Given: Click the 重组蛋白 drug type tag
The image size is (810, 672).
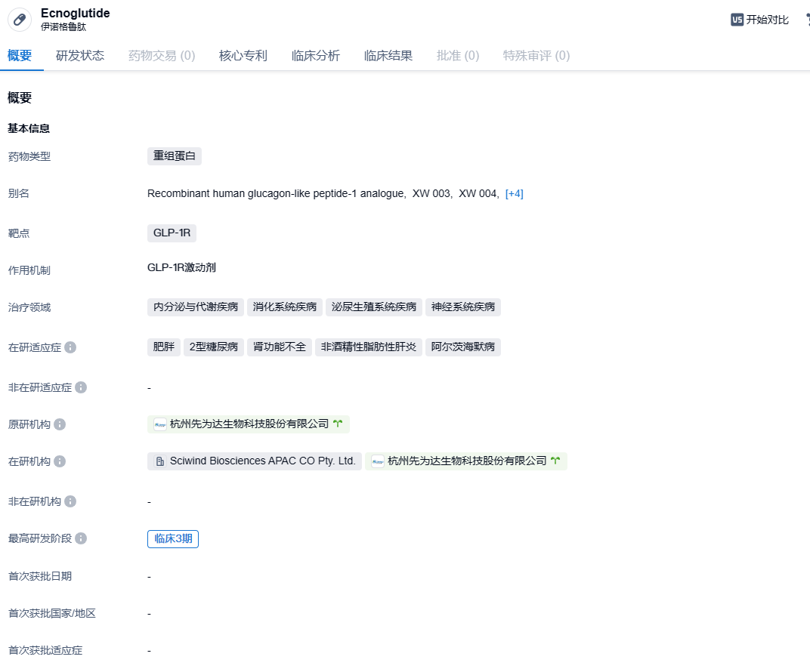Looking at the screenshot, I should tap(175, 156).
